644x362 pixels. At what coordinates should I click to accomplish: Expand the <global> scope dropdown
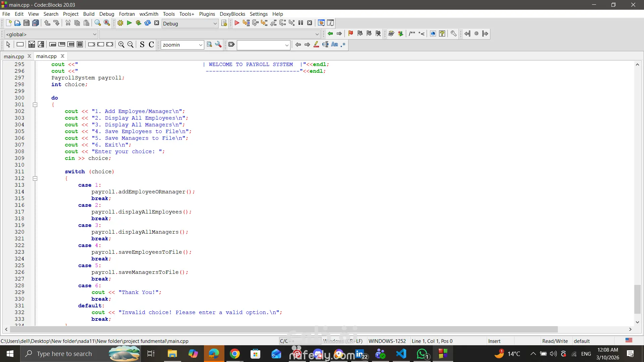pyautogui.click(x=95, y=34)
